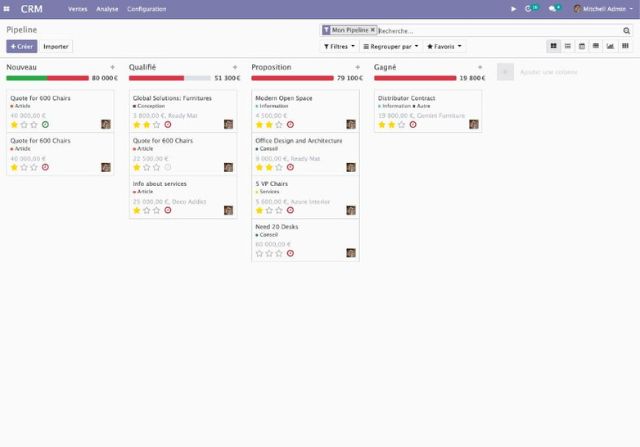Expand the Favoris dropdown
The image size is (640, 447).
click(x=444, y=47)
